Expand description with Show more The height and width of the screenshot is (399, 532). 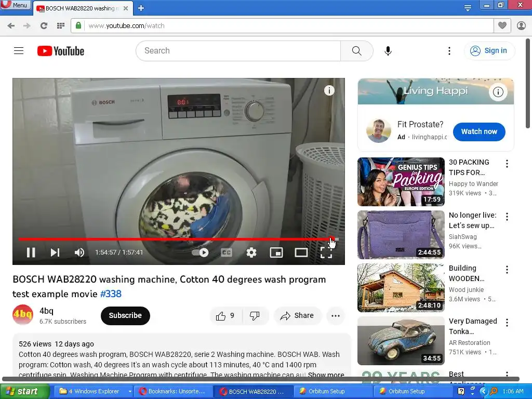click(326, 375)
